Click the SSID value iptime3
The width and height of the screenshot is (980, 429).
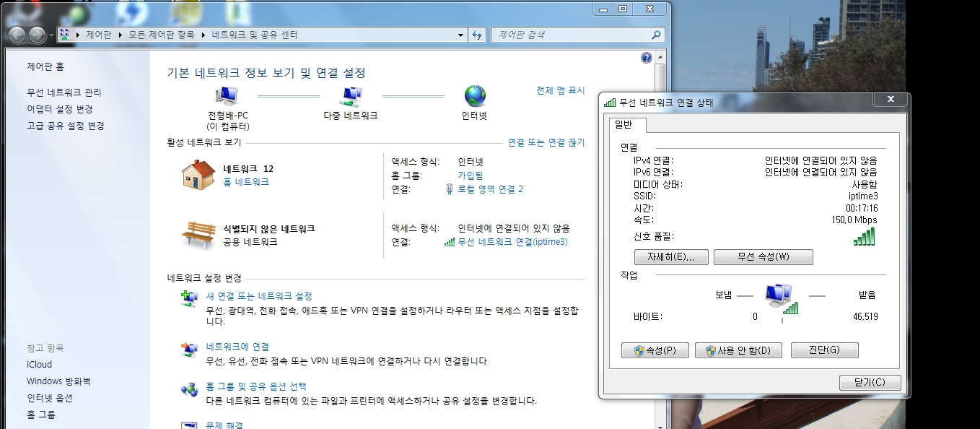click(x=863, y=196)
